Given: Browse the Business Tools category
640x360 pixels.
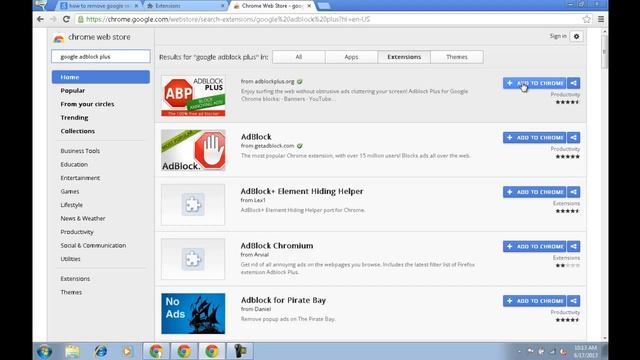Looking at the screenshot, I should coord(80,151).
